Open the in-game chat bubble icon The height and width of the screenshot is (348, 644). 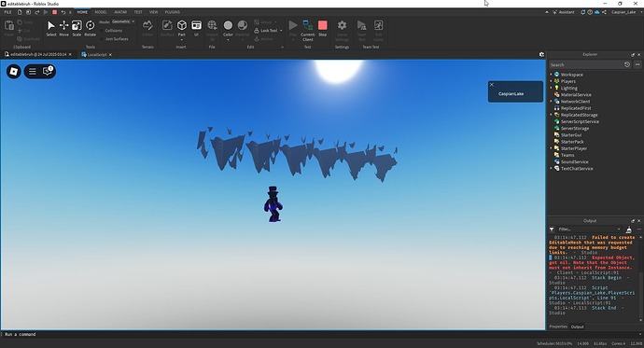48,72
